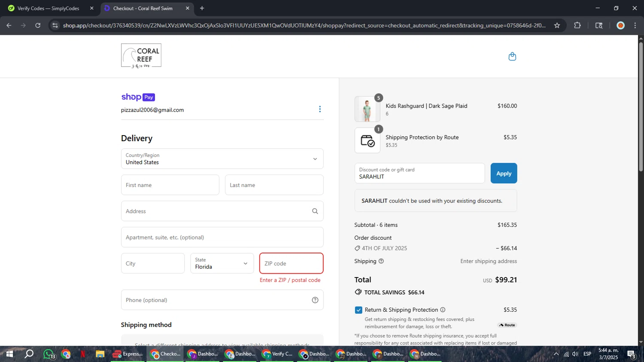The width and height of the screenshot is (644, 362).
Task: Click the Enter a ZIP / postal code error
Action: tap(290, 280)
